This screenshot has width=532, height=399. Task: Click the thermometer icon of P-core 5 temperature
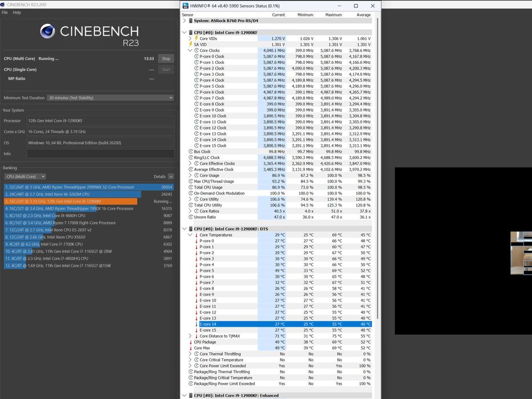(197, 271)
